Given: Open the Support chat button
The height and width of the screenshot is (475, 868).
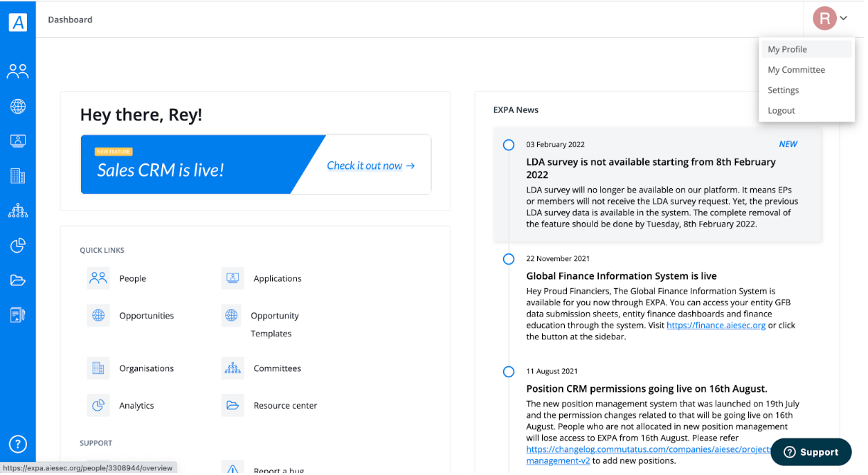Looking at the screenshot, I should tap(811, 452).
